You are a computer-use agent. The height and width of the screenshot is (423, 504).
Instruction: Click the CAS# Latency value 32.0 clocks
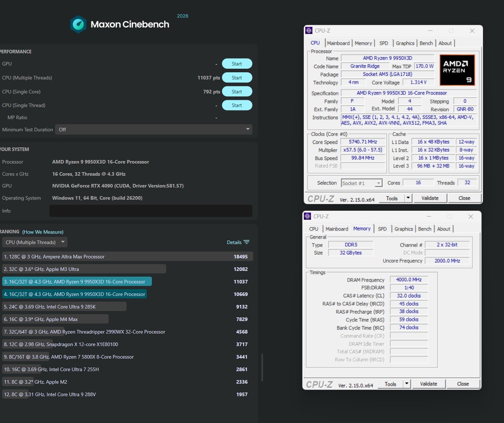click(409, 296)
